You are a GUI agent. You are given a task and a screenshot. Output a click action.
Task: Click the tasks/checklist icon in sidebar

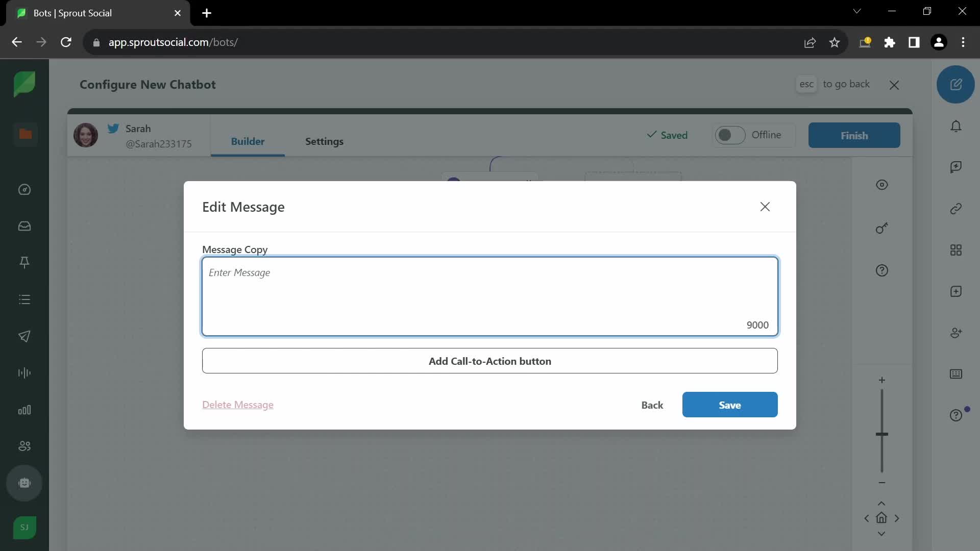25,299
